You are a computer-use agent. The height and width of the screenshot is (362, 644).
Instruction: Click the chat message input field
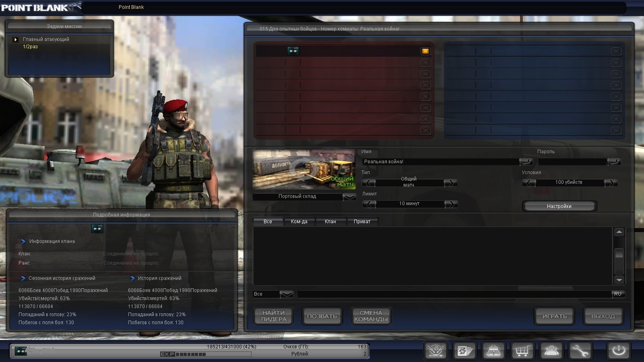click(454, 294)
